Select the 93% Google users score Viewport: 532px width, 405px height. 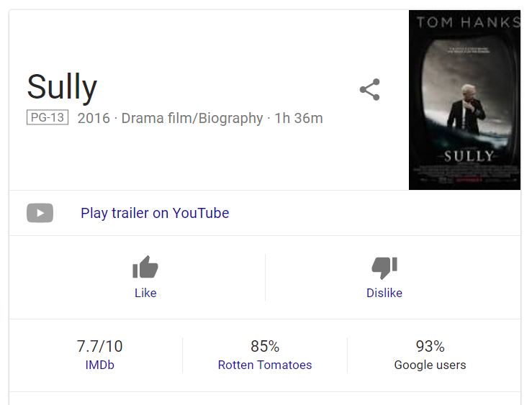tap(430, 346)
